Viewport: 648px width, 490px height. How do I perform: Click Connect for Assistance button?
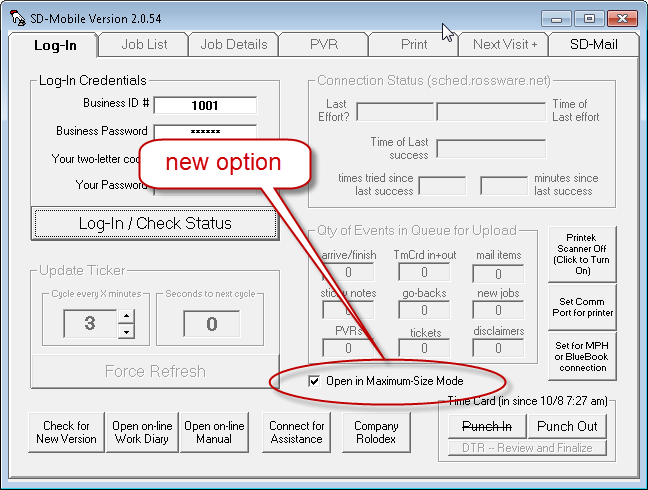296,432
